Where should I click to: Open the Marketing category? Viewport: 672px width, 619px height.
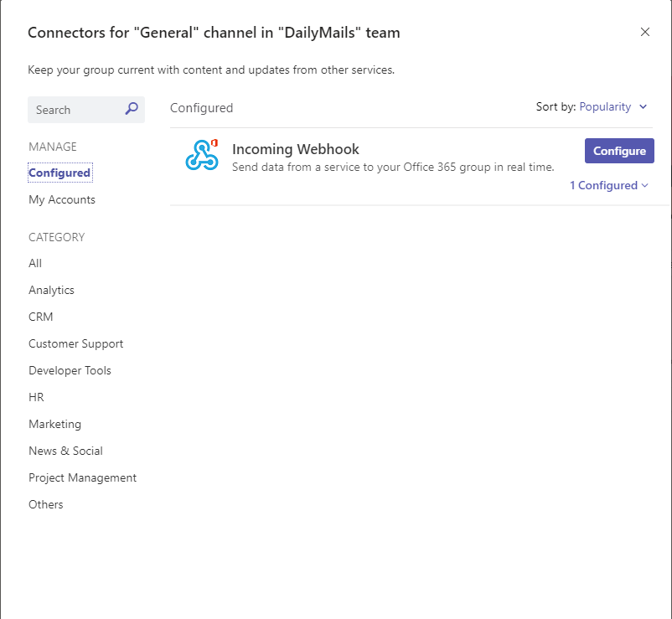(54, 424)
